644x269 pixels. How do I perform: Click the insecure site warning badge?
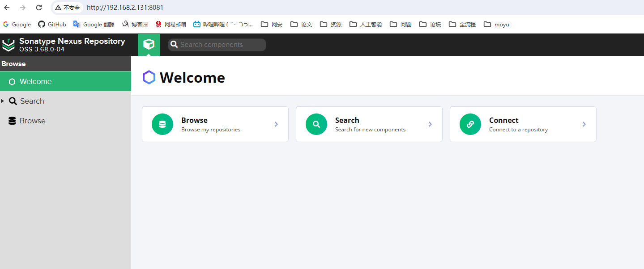click(68, 8)
